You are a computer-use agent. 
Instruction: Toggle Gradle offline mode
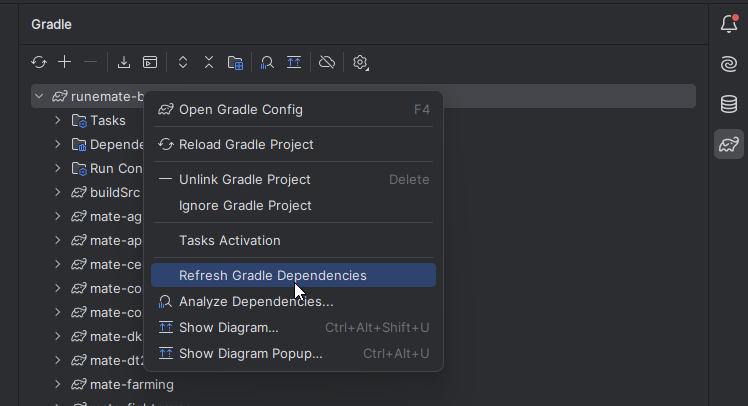coord(327,62)
